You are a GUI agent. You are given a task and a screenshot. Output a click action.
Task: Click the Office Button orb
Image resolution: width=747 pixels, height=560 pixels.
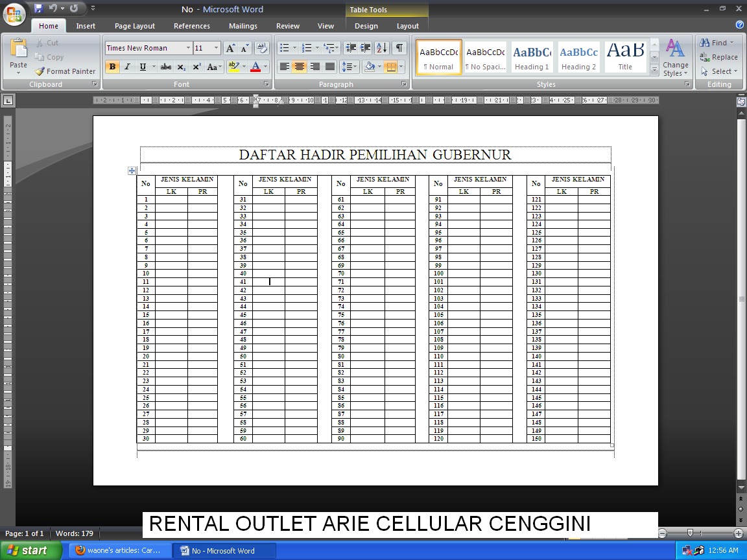(14, 14)
